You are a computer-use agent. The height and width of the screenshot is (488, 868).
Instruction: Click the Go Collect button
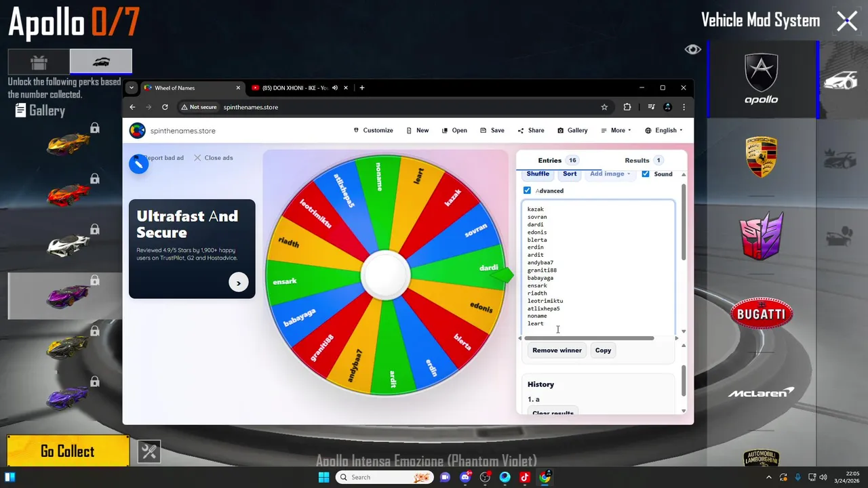[x=68, y=451]
